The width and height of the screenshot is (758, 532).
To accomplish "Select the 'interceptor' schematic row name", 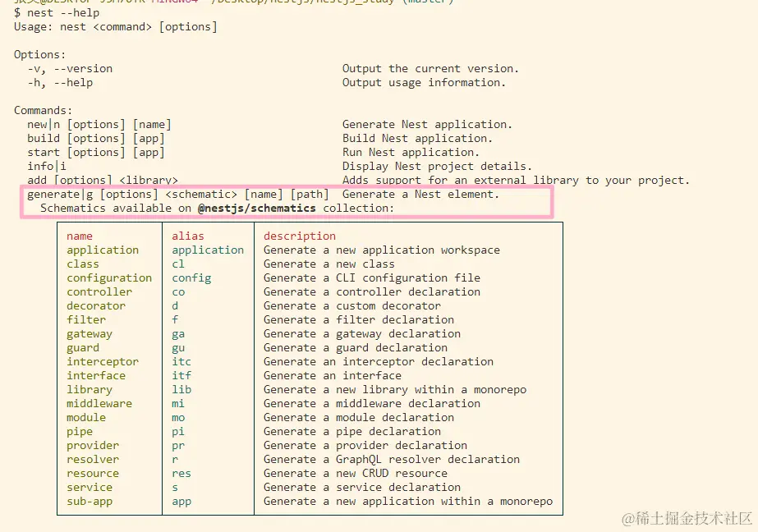I will pos(103,362).
